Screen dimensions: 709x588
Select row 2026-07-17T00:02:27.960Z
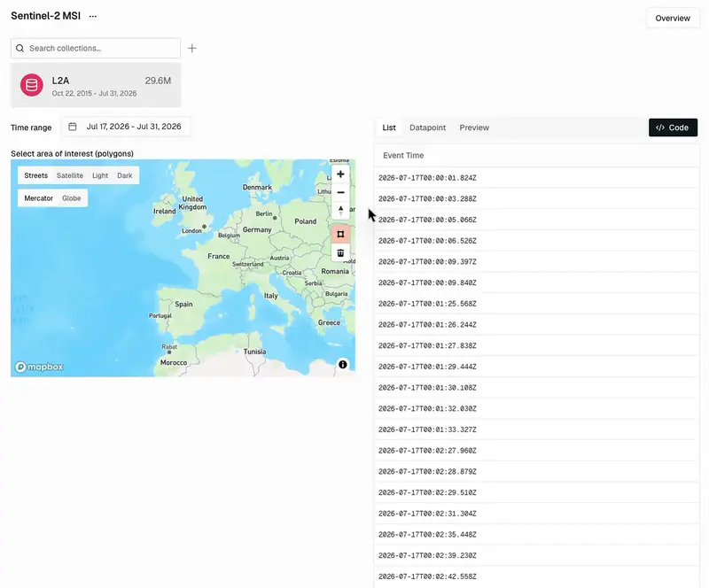coord(536,451)
